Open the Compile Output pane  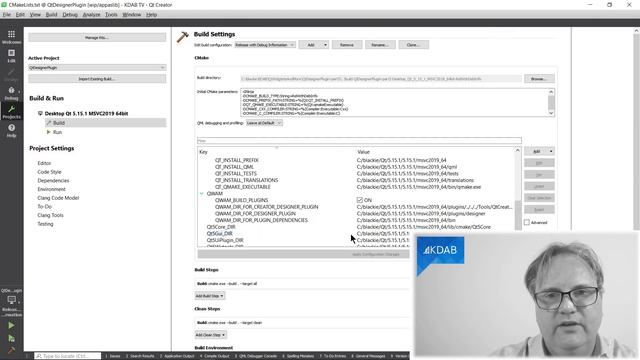tap(215, 356)
